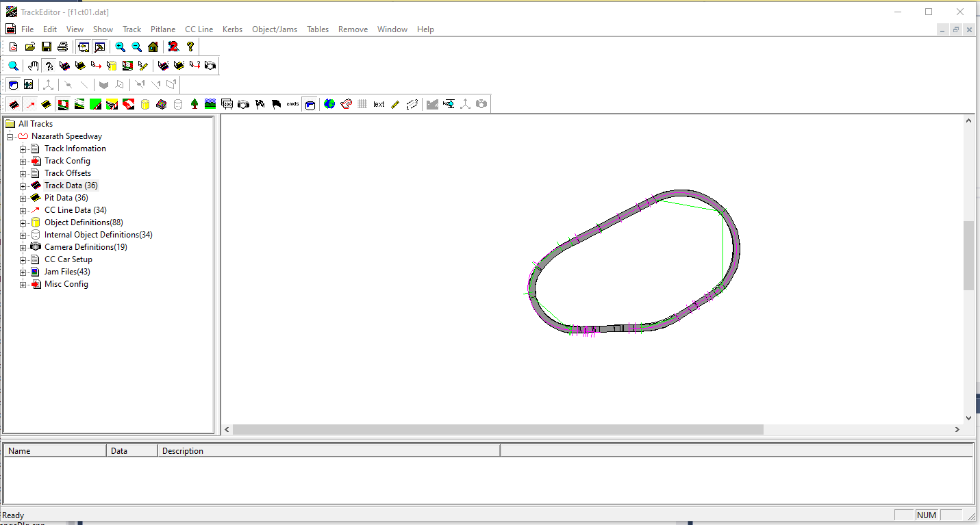Click the Data column header
Image resolution: width=980 pixels, height=525 pixels.
point(132,450)
